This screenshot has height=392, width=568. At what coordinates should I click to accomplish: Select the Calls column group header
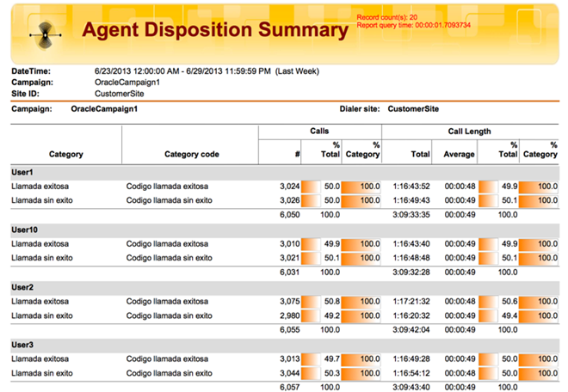tap(319, 132)
